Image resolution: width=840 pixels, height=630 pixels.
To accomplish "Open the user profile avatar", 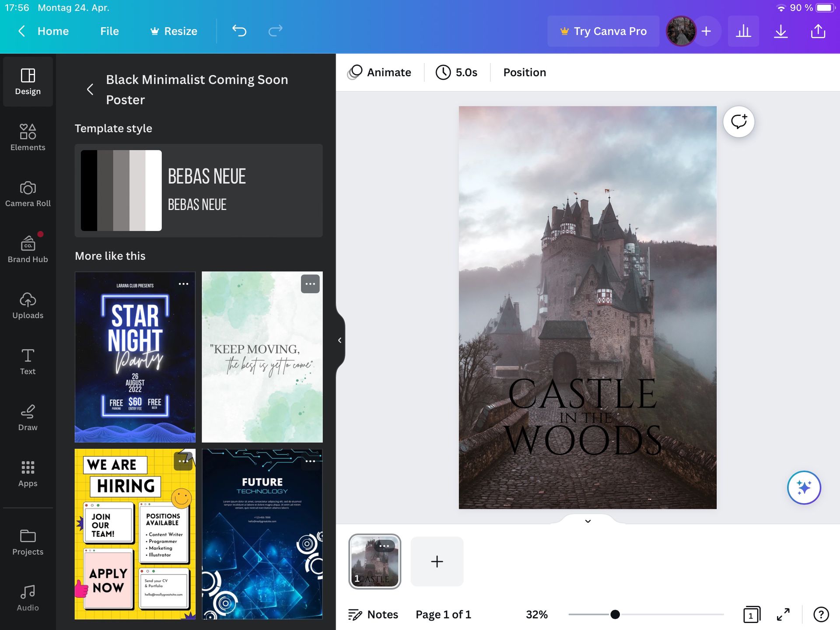I will click(x=681, y=31).
